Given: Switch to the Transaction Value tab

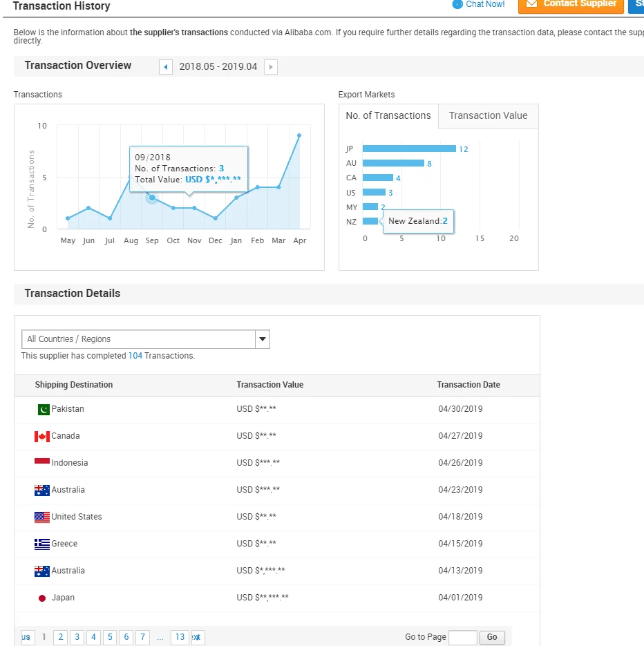Looking at the screenshot, I should point(488,116).
